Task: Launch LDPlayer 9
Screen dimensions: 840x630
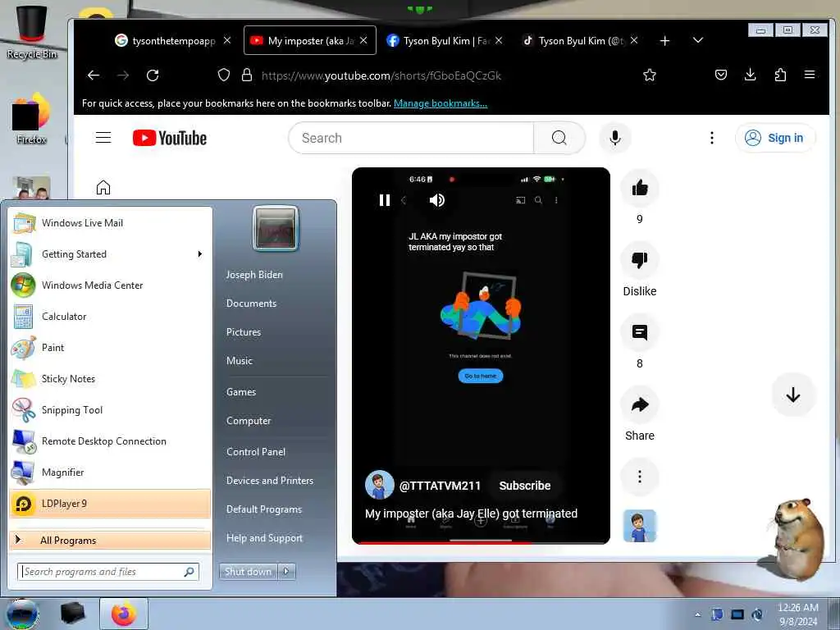Action: [x=110, y=504]
